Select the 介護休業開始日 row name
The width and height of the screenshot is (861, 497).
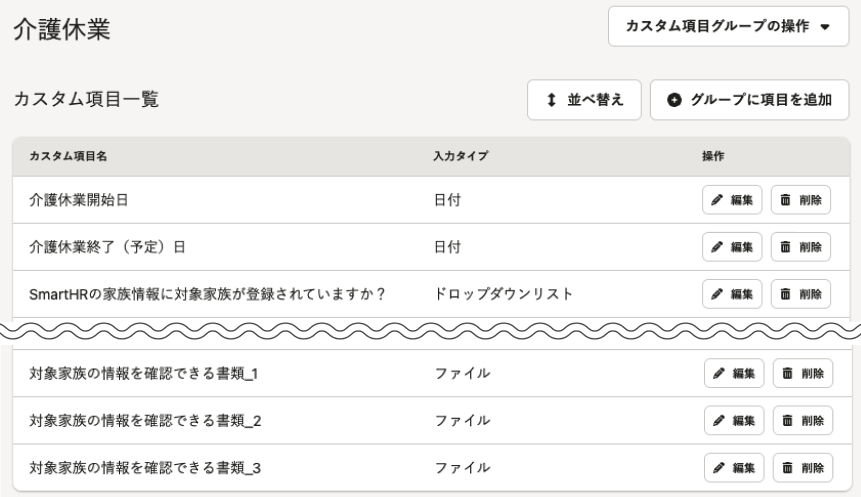pos(79,200)
